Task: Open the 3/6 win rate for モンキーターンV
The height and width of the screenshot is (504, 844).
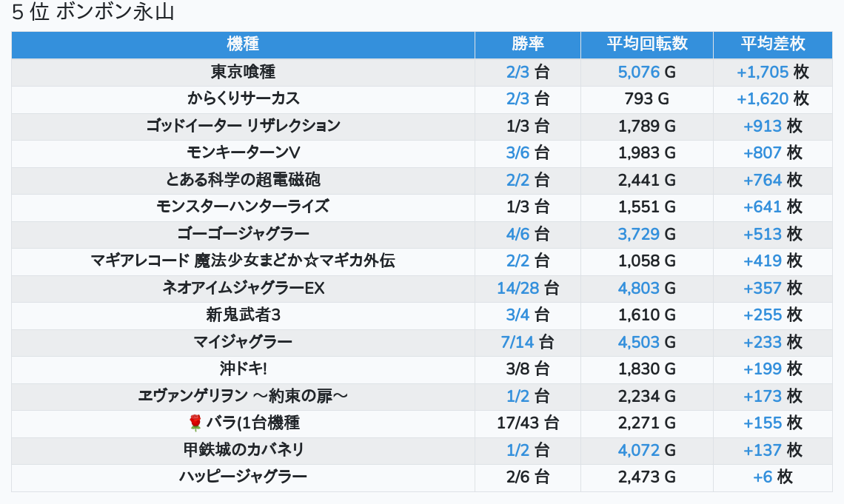Action: (x=518, y=153)
